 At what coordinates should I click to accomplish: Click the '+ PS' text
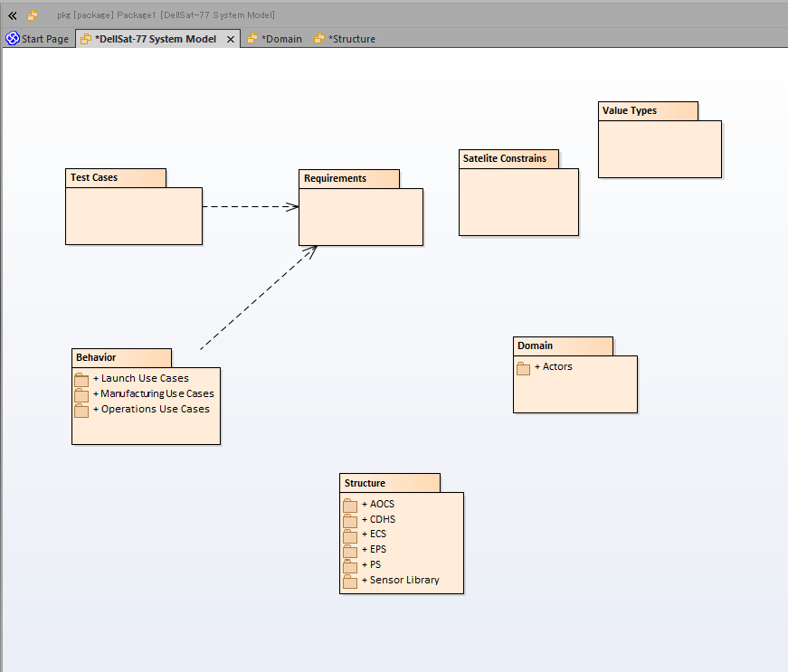(x=372, y=564)
